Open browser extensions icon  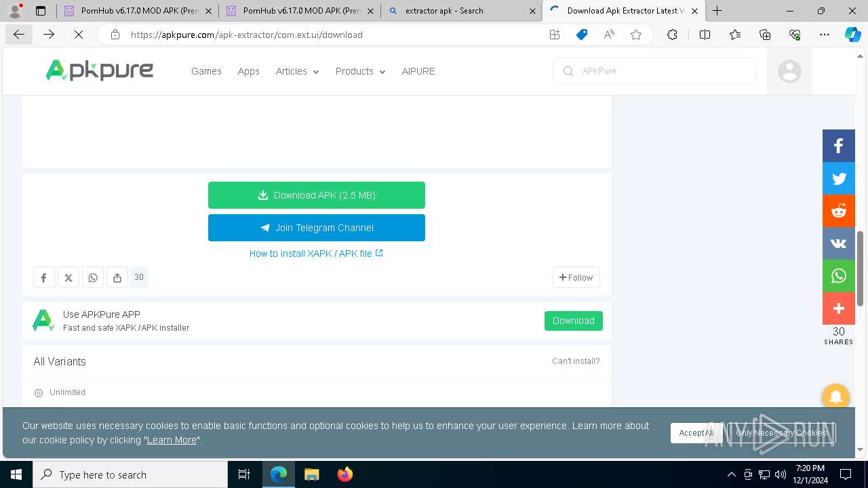pyautogui.click(x=672, y=35)
